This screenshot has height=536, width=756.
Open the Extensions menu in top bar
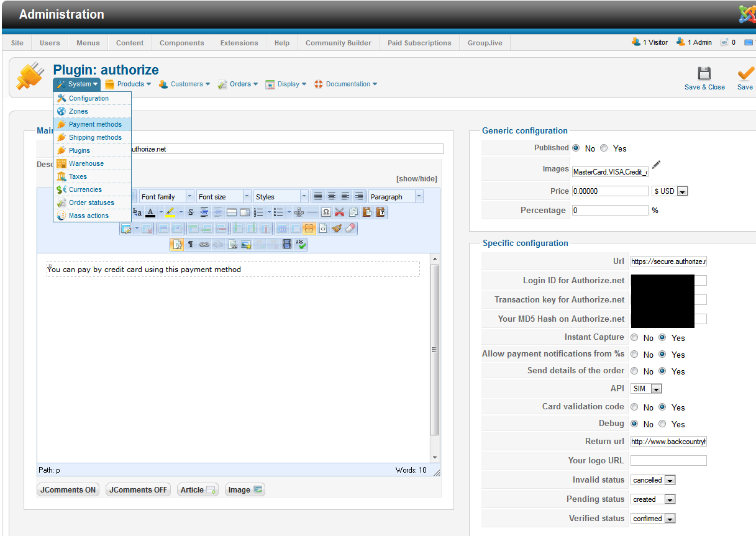click(x=239, y=43)
